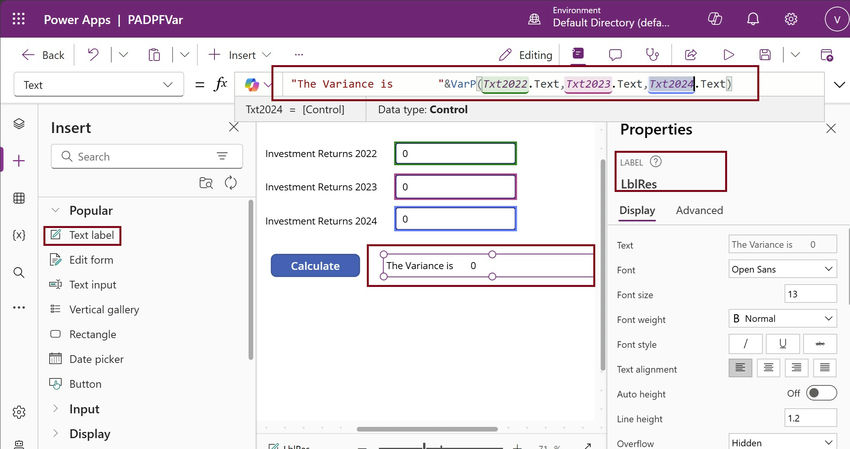This screenshot has height=449, width=850.
Task: Open the variables {x} icon
Action: (x=19, y=235)
